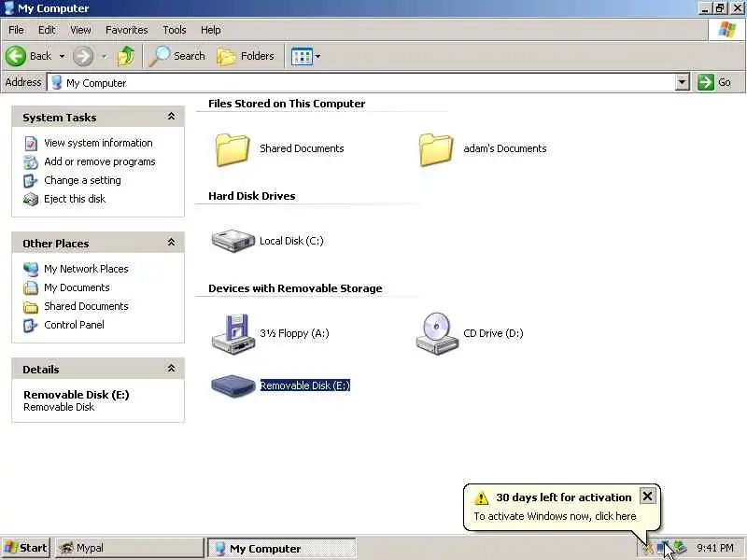The height and width of the screenshot is (560, 747).
Task: Collapse the Details panel
Action: click(171, 368)
